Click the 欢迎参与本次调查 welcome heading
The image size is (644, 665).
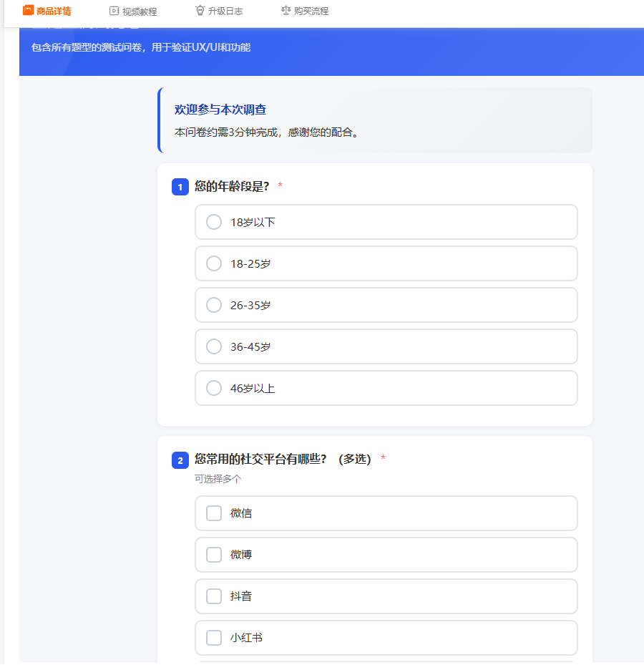pos(220,110)
